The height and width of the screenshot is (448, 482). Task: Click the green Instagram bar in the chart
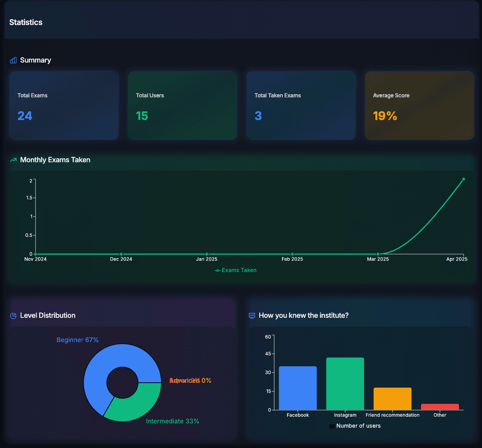coord(345,383)
